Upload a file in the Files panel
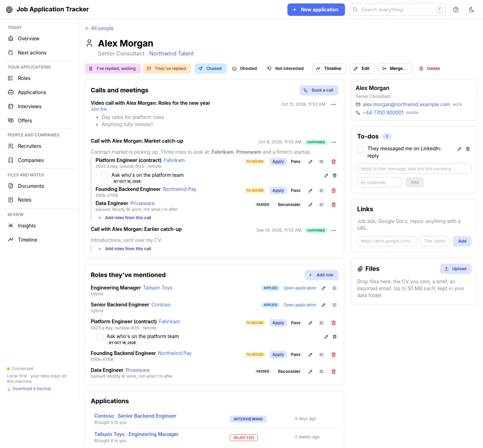 [456, 269]
